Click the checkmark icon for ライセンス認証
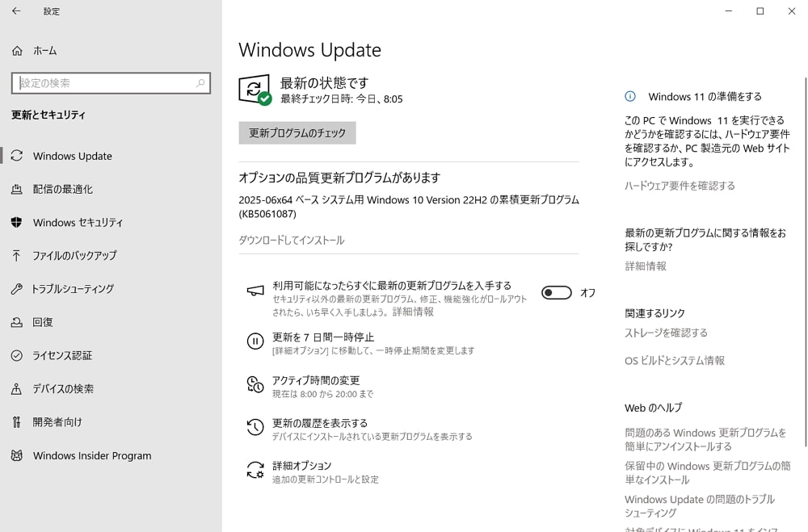 [x=16, y=355]
